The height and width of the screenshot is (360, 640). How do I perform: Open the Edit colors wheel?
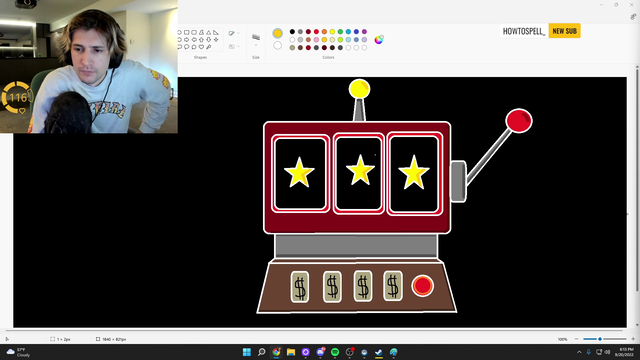(379, 40)
